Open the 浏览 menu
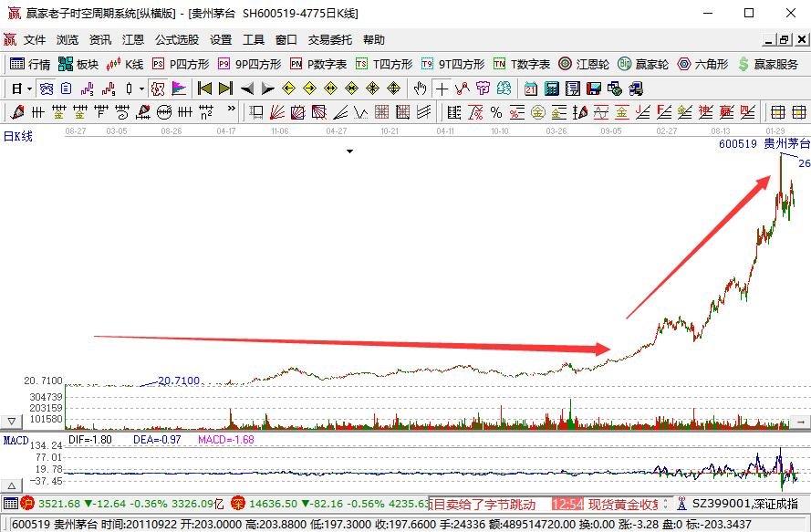Image resolution: width=811 pixels, height=532 pixels. (68, 40)
